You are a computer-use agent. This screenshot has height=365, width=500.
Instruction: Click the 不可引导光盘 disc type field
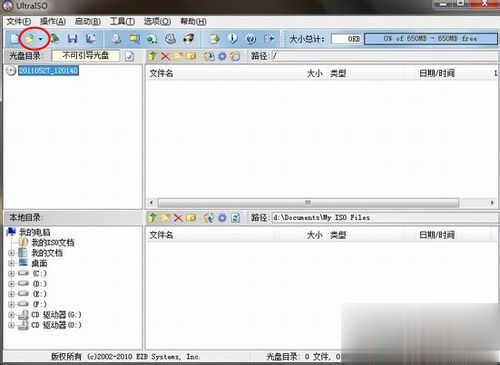(86, 56)
